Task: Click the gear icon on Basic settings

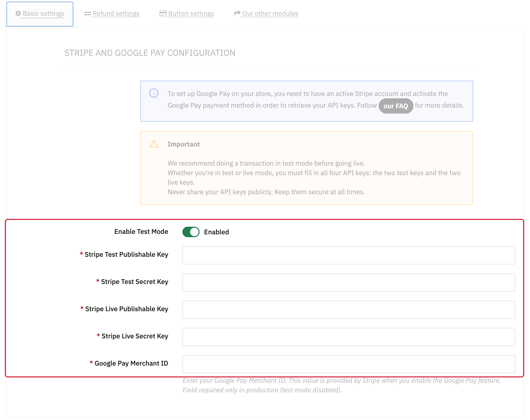Action: [x=18, y=13]
